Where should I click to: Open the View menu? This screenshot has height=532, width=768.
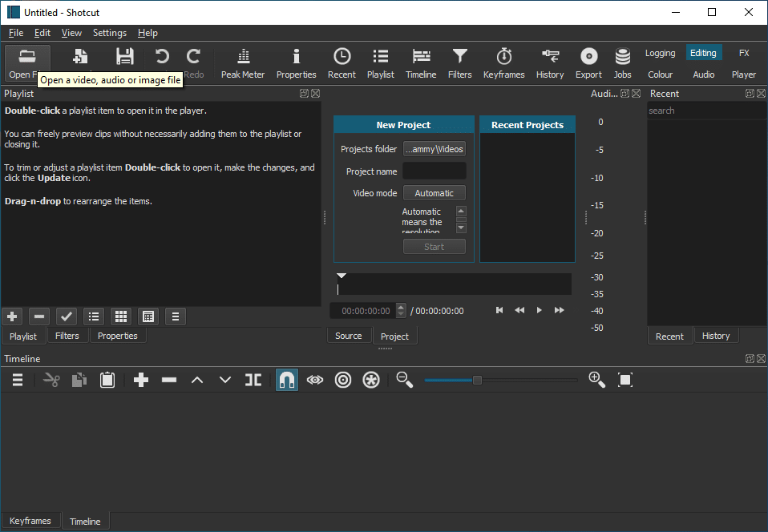tap(71, 33)
